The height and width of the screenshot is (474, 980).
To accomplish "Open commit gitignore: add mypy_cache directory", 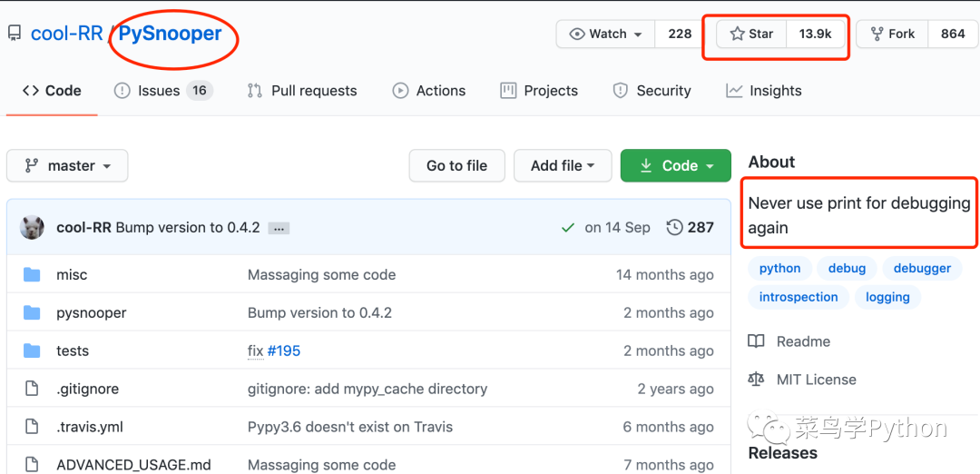I will point(367,389).
